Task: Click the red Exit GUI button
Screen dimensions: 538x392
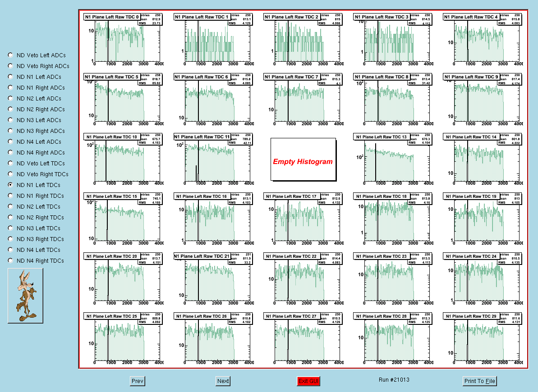Action: click(x=308, y=381)
